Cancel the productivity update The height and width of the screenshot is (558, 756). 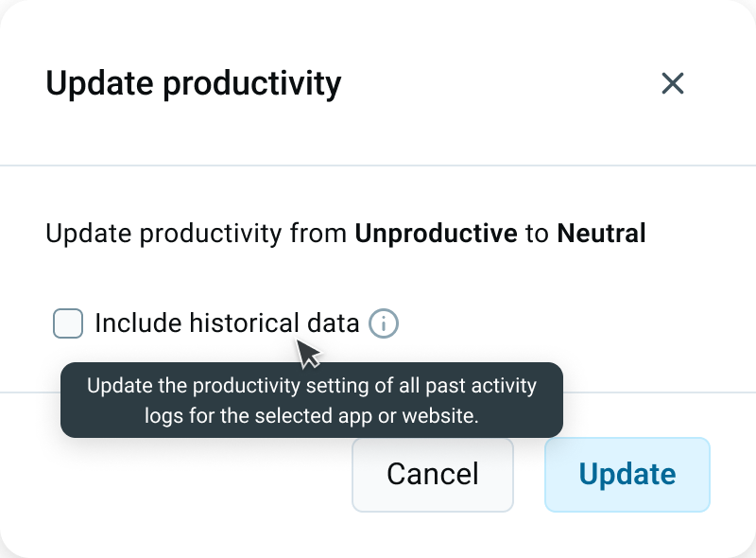pyautogui.click(x=433, y=475)
